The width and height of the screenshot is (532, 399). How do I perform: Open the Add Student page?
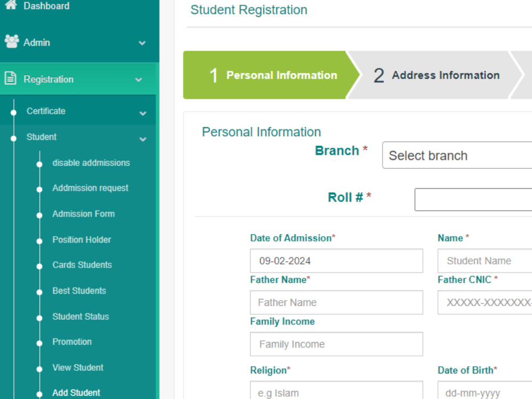[76, 393]
